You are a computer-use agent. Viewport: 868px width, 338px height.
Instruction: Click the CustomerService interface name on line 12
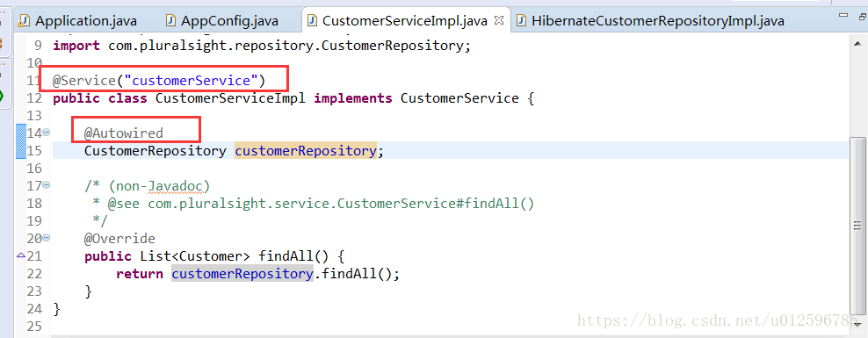459,98
